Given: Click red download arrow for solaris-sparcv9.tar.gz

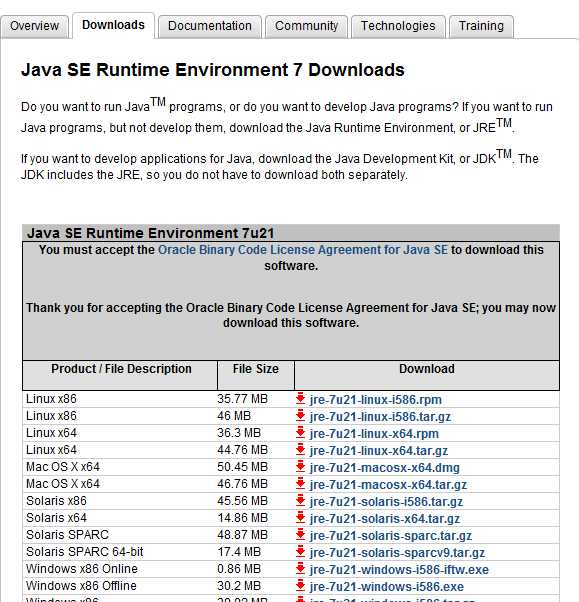Looking at the screenshot, I should 300,551.
